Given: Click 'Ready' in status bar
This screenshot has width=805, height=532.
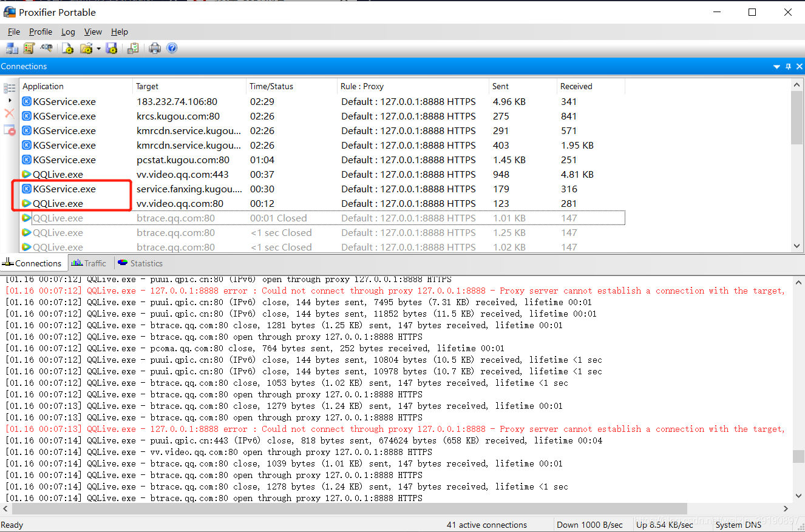Looking at the screenshot, I should 12,525.
